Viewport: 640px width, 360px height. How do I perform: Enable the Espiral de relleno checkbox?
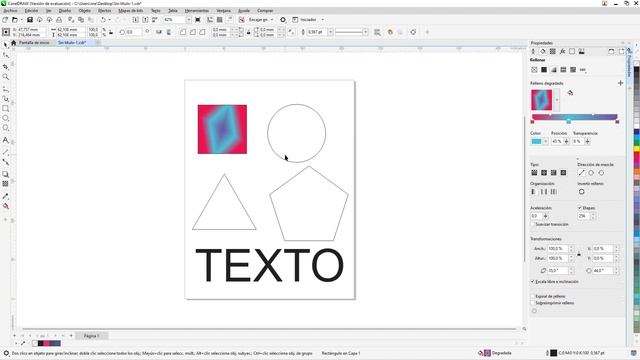coord(533,296)
